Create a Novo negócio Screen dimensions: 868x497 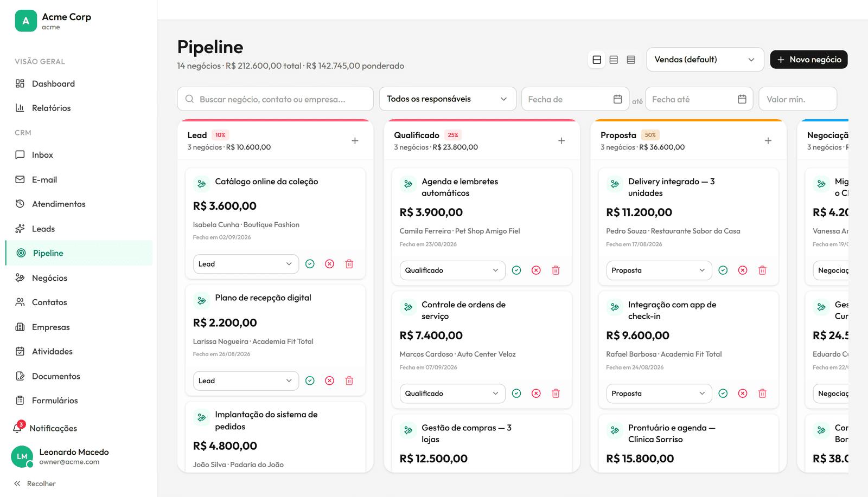(x=809, y=60)
